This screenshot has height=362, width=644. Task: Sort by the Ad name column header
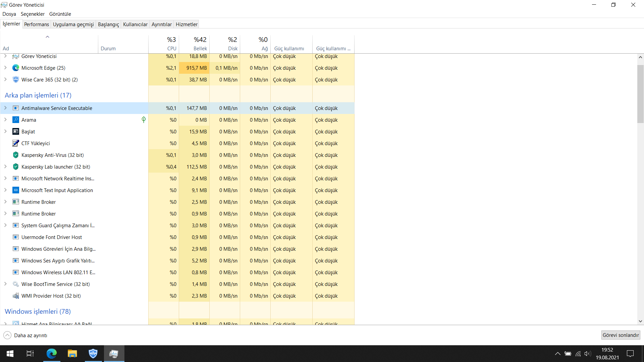click(49, 44)
